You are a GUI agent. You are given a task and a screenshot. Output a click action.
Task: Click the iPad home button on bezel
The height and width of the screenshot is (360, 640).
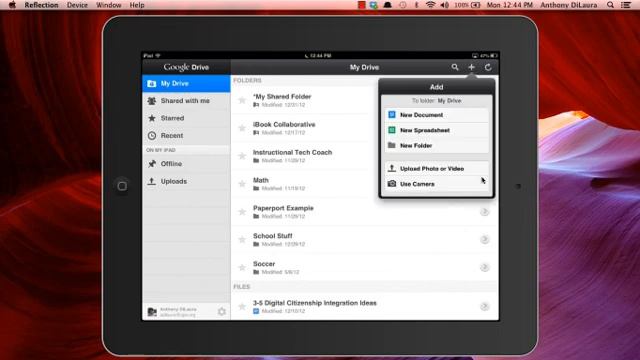[122, 186]
